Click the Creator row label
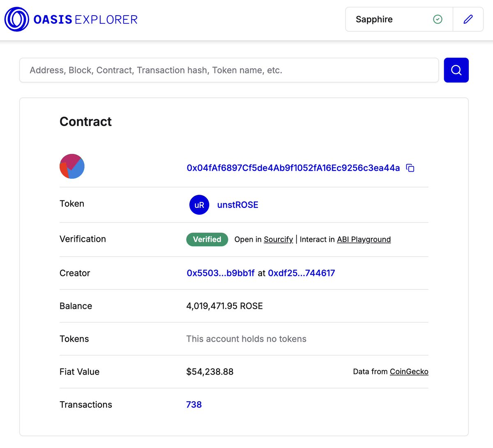Image resolution: width=493 pixels, height=448 pixels. click(x=75, y=273)
